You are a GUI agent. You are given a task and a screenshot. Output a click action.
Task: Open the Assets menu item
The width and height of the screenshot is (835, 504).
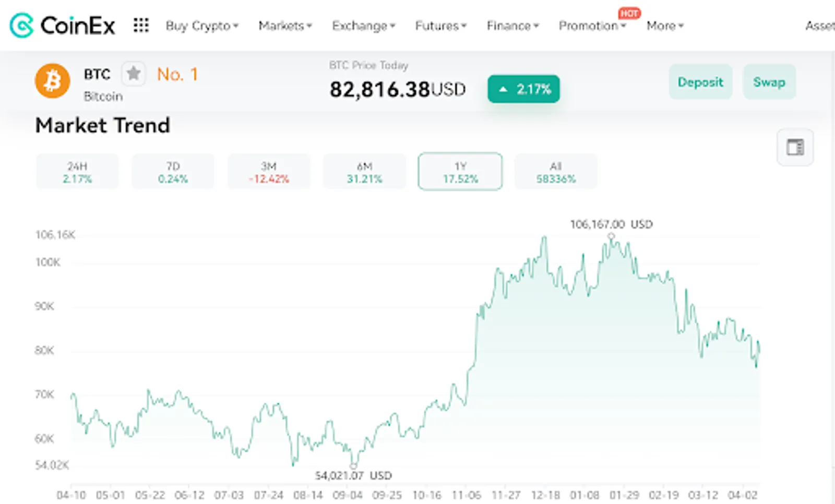[x=820, y=26]
